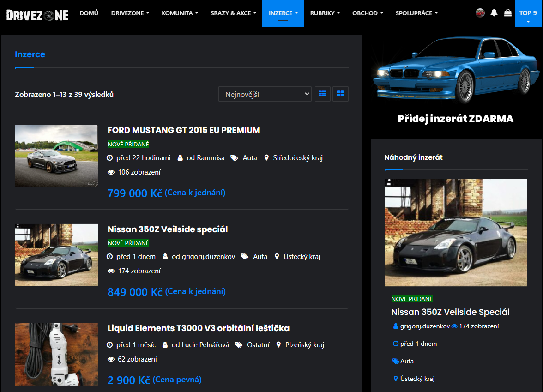This screenshot has width=543, height=392.
Task: Click the 2 900 Kč price
Action: click(129, 380)
